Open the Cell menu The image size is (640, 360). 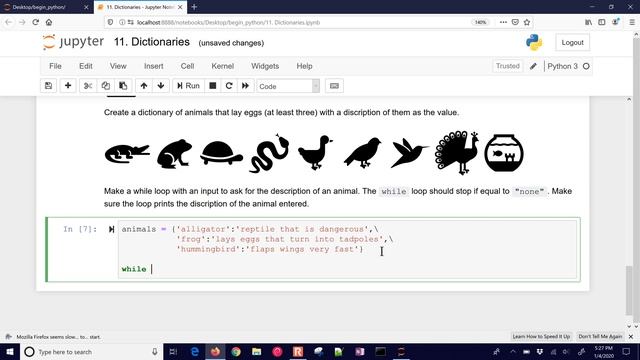click(187, 66)
